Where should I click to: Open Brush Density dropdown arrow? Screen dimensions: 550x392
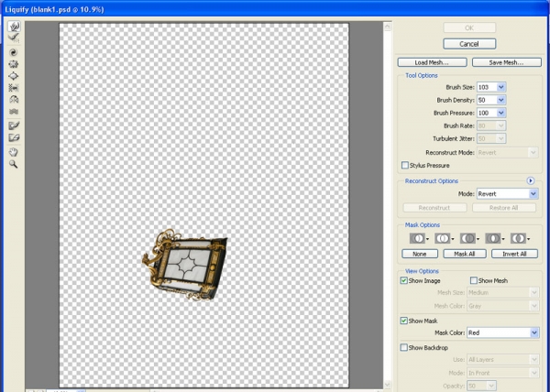pyautogui.click(x=501, y=100)
